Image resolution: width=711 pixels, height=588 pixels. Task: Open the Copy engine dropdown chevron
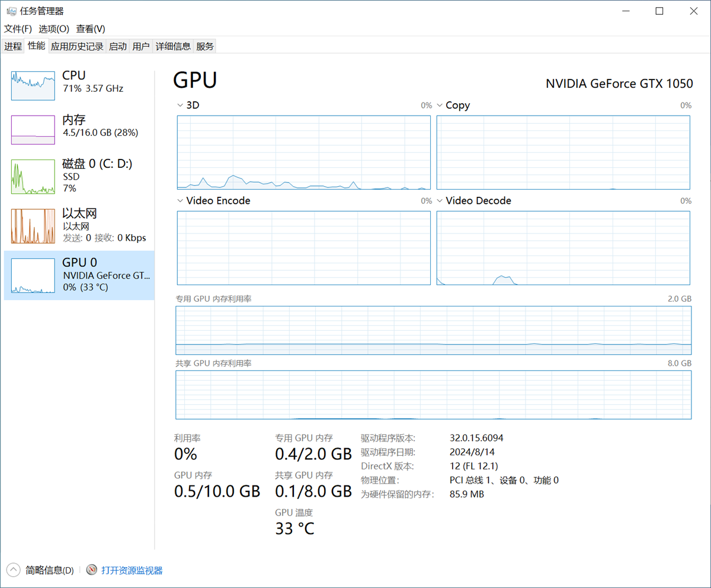pos(440,106)
